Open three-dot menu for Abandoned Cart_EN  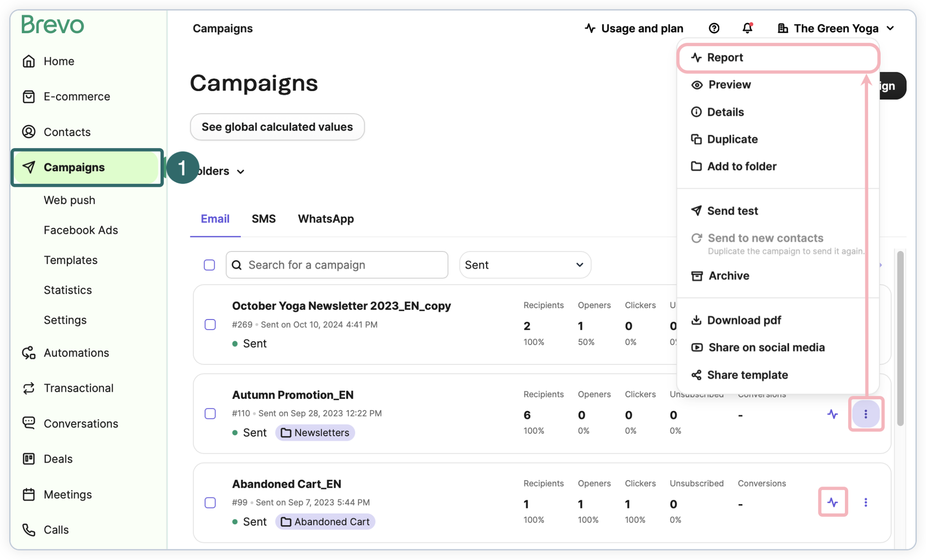(x=866, y=502)
